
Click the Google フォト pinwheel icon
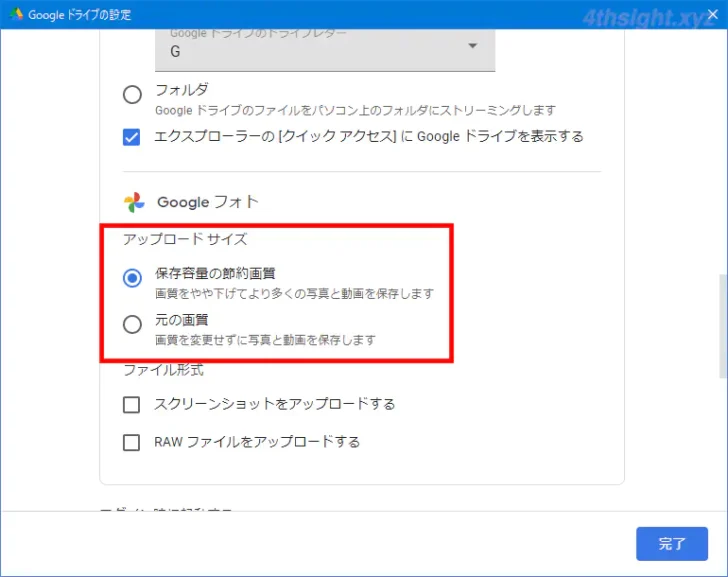(x=135, y=202)
